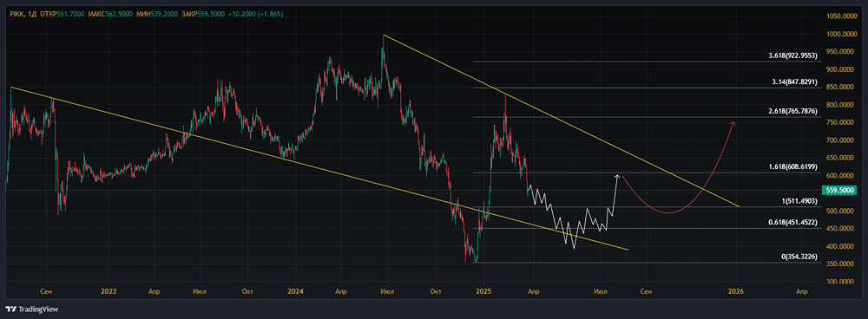Click 500.0000 on the price axis
The width and height of the screenshot is (868, 319).
[839, 212]
